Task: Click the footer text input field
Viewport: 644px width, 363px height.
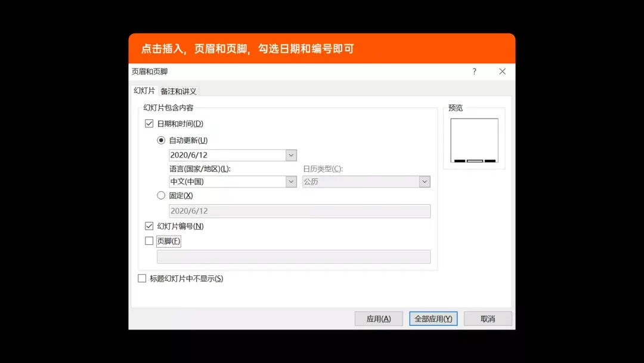Action: point(293,257)
